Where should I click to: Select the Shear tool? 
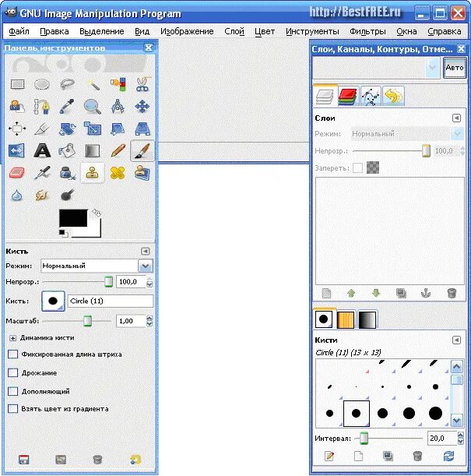118,129
